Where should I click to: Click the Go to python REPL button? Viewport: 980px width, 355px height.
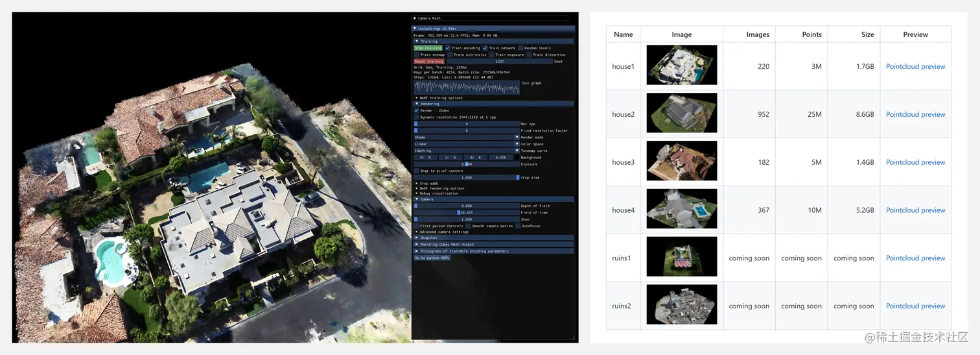(x=432, y=258)
